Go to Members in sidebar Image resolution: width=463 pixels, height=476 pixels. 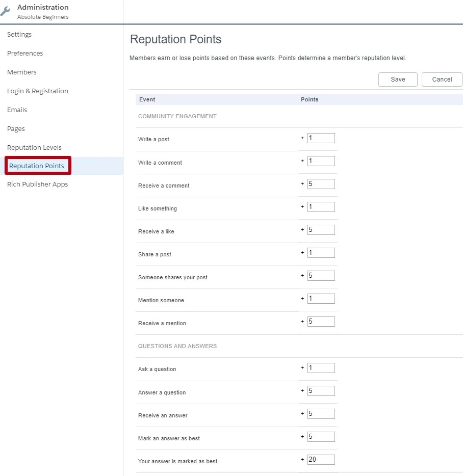tap(22, 72)
